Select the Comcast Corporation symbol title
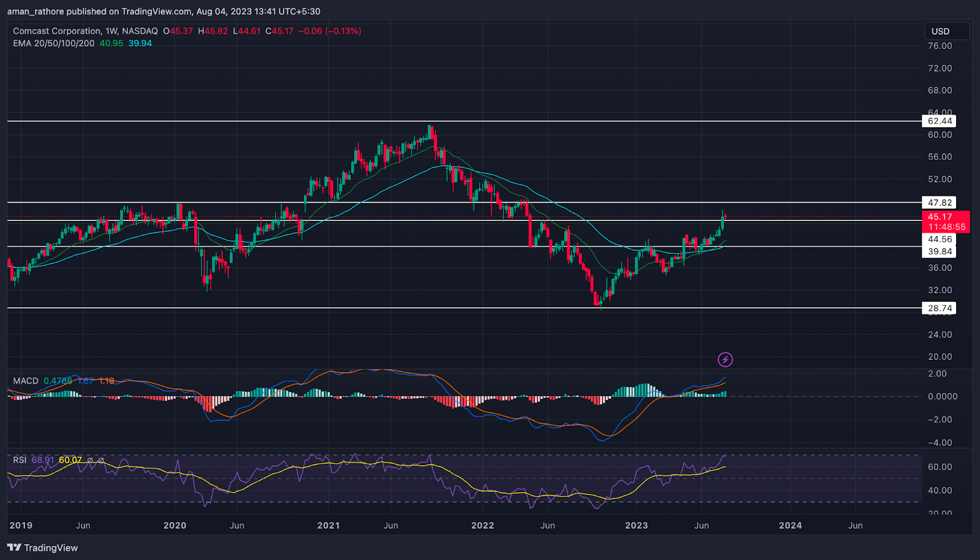The height and width of the screenshot is (560, 980). (x=57, y=31)
